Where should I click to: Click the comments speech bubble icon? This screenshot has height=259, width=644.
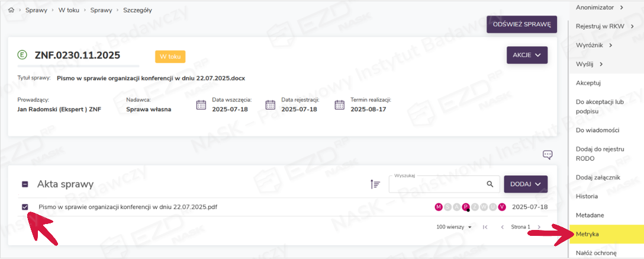point(548,155)
